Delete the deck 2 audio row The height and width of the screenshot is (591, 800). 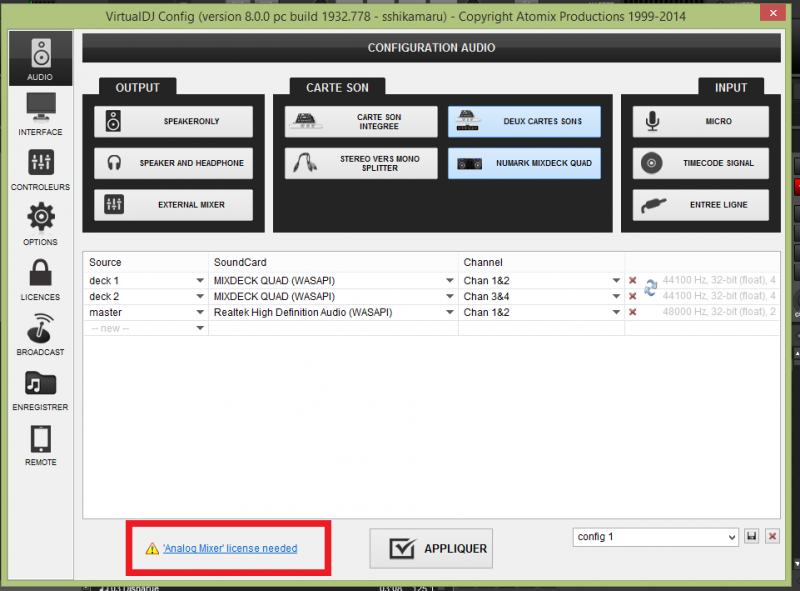633,296
